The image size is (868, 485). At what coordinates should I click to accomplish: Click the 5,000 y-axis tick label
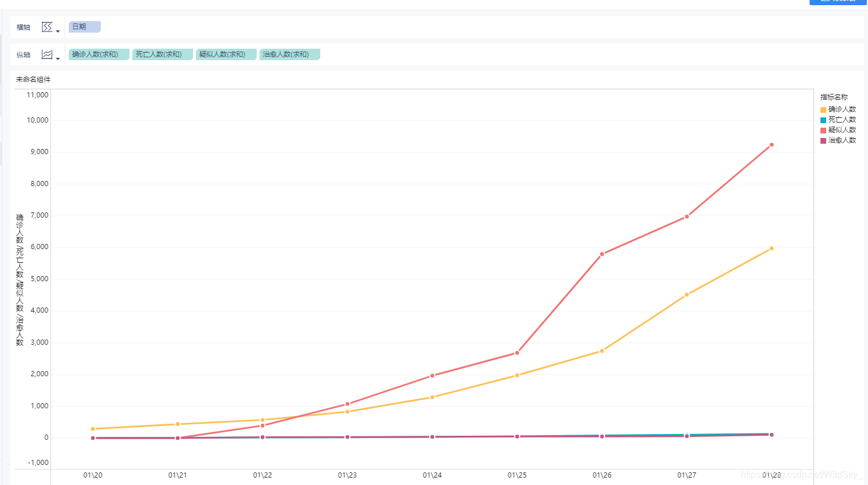coord(40,279)
